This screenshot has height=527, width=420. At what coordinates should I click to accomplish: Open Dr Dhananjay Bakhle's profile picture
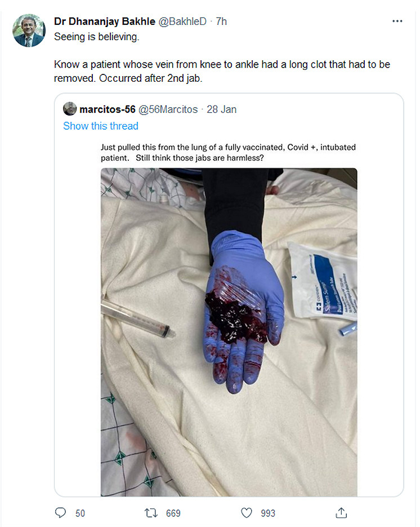tap(29, 31)
